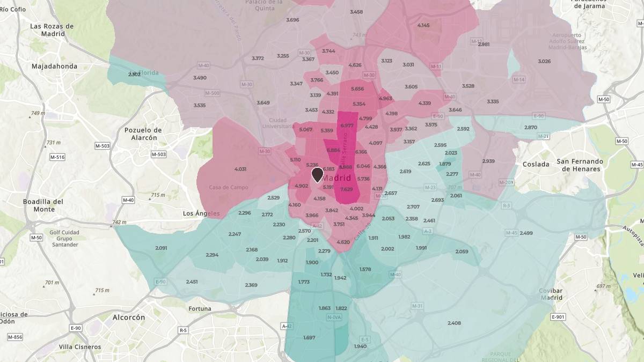Click the R-5 road shield

[184, 330]
